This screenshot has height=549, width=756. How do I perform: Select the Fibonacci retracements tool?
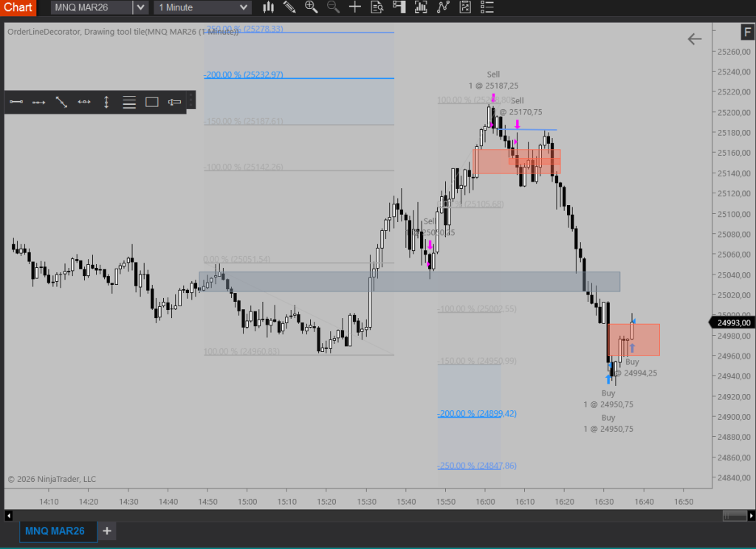coord(129,103)
